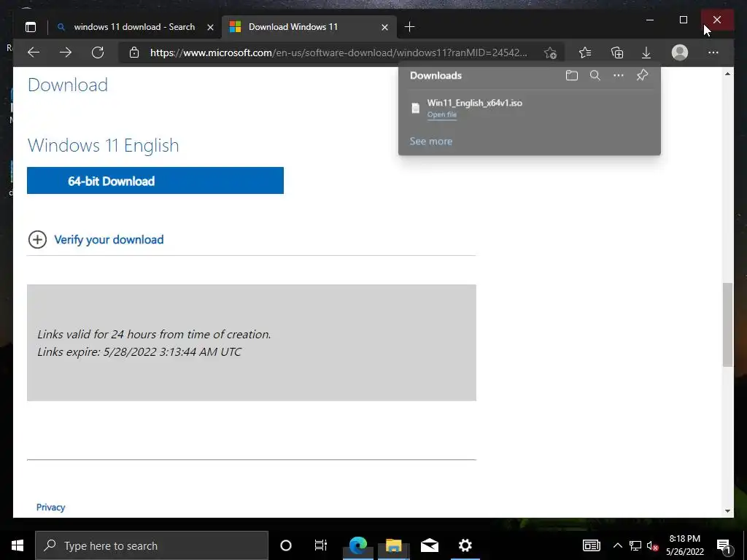The image size is (747, 560).
Task: Switch to the windows 11 download Search tab
Action: [x=135, y=27]
